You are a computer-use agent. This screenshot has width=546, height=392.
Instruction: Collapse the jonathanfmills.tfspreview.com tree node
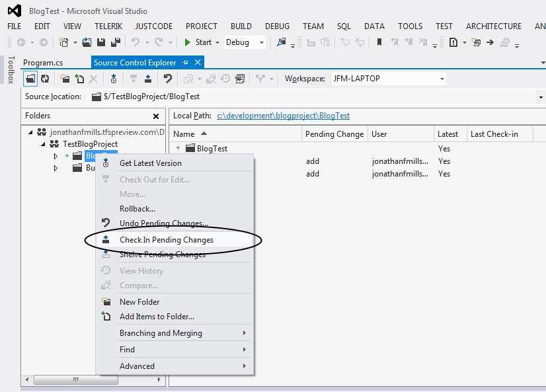[30, 132]
